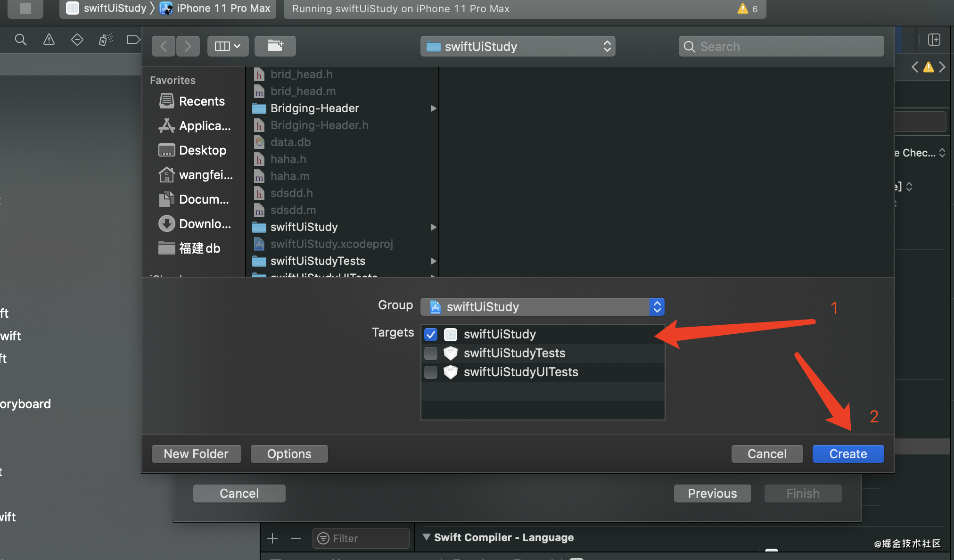Viewport: 954px width, 560px height.
Task: Open the Group swiftUiStudy dropdown
Action: pyautogui.click(x=542, y=307)
